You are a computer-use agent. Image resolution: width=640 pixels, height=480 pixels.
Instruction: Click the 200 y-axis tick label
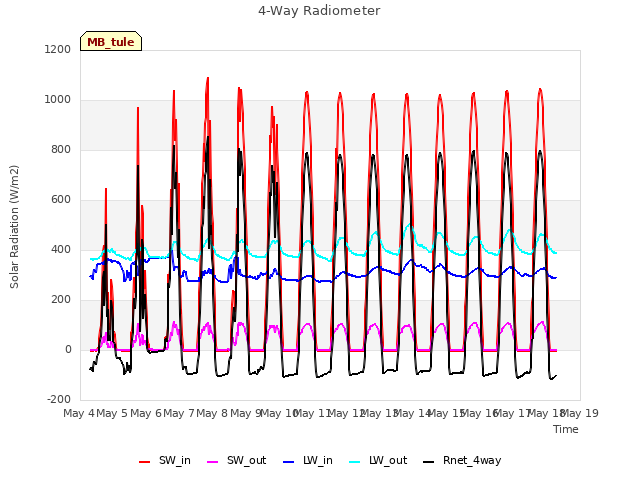[x=61, y=300]
